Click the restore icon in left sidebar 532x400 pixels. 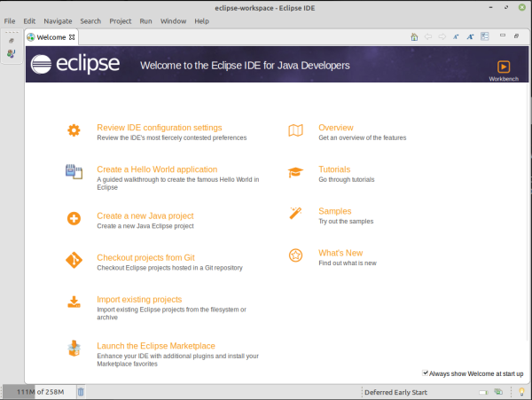[12, 41]
